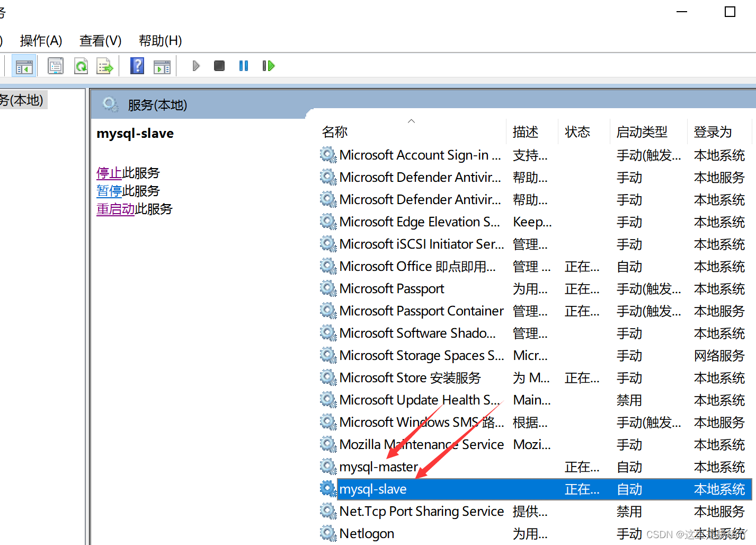The width and height of the screenshot is (756, 545).
Task: Click gear icon of Microsoft Store 安装服务
Action: [x=328, y=377]
